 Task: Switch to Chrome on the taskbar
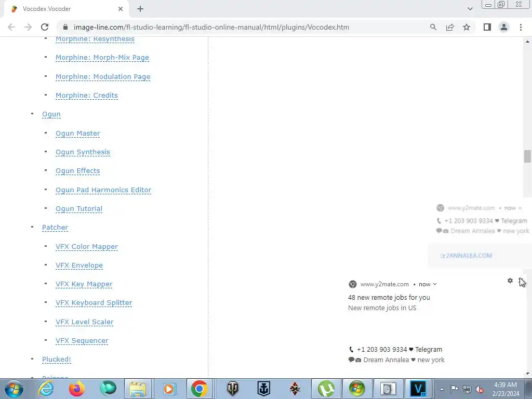point(199,389)
